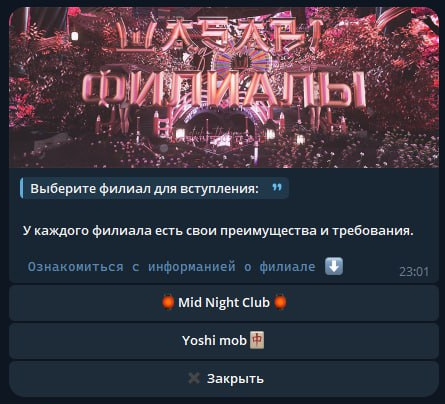Click the left lantern emoji on Mid Night Club
The width and height of the screenshot is (445, 404).
[168, 302]
